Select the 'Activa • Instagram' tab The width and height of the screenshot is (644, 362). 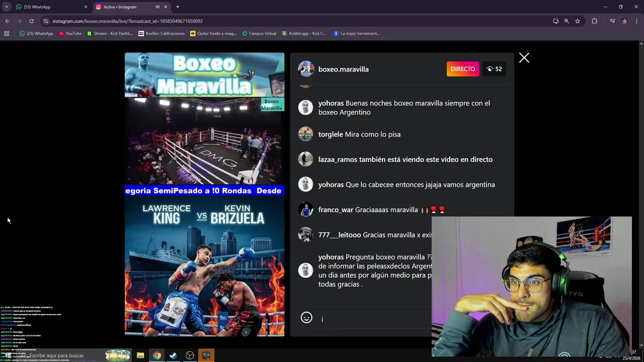click(131, 7)
